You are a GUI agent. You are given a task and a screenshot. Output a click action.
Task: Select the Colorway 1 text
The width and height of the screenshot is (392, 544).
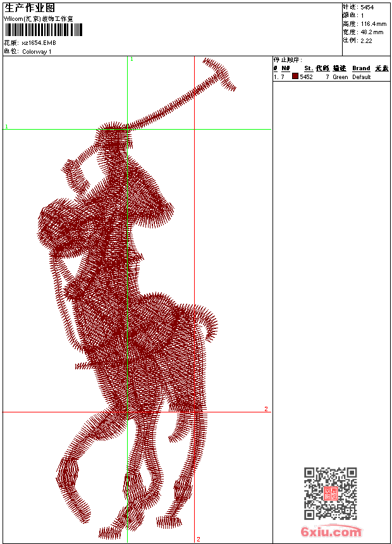[x=37, y=52]
